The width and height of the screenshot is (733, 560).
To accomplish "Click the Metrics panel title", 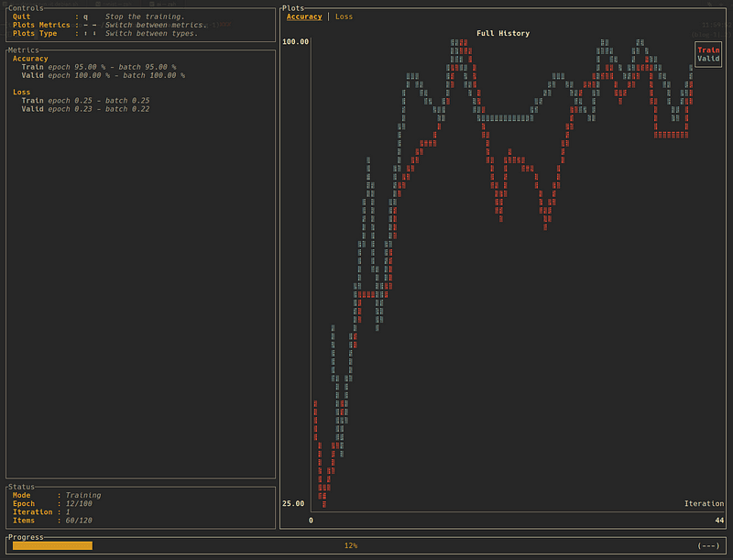I will coord(24,50).
